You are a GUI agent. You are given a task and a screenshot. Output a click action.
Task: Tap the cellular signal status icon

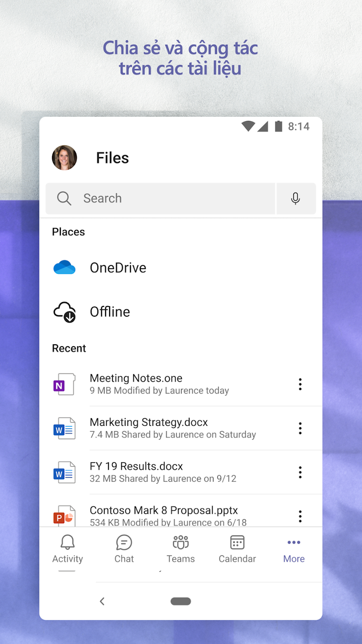(x=263, y=127)
